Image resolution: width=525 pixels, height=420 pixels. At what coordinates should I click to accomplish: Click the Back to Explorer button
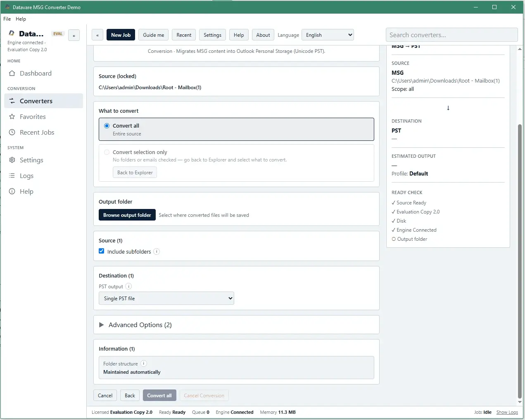(135, 172)
